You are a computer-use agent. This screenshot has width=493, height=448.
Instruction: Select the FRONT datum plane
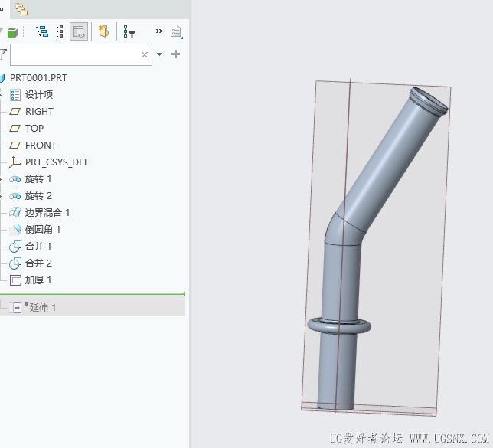click(x=41, y=145)
